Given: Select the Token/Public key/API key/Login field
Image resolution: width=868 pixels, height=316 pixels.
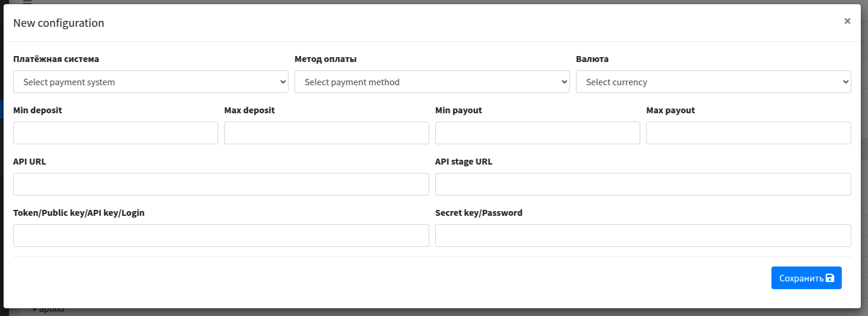Looking at the screenshot, I should (221, 236).
